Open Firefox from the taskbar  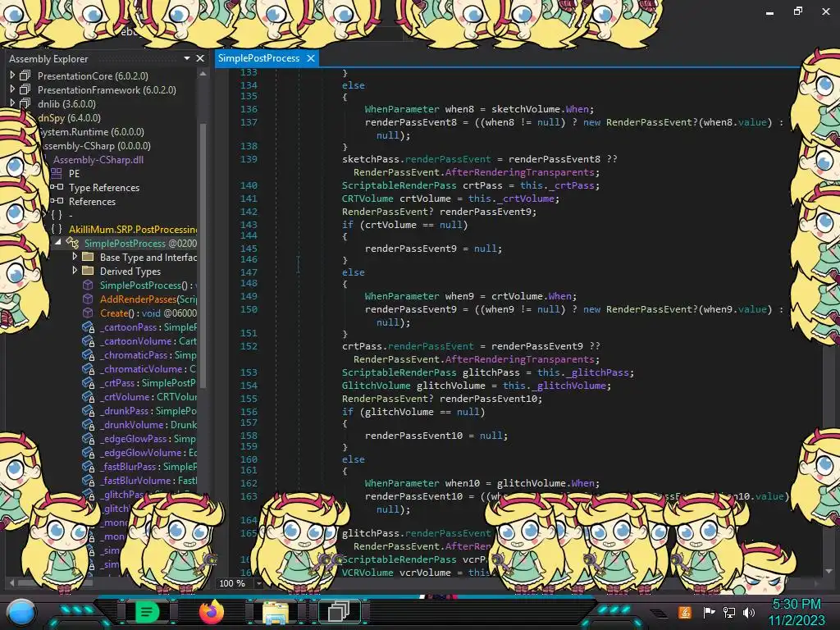point(211,612)
